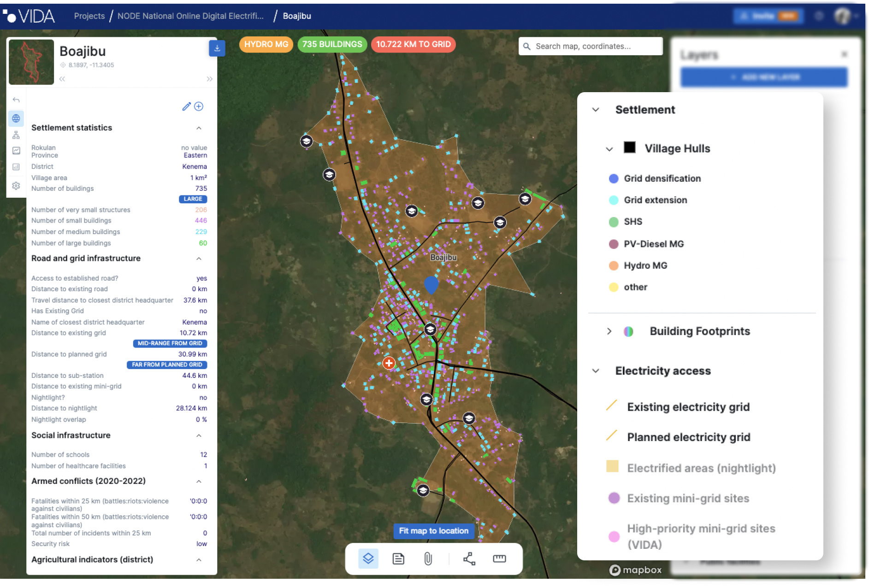Toggle the layers button in the bottom toolbar
Viewport: 869px width, 588px height.
(x=368, y=559)
